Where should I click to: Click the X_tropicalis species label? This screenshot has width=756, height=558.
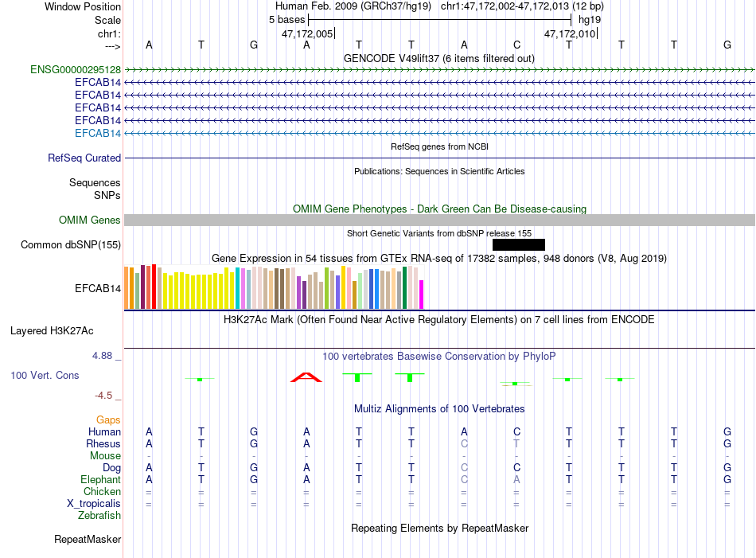(94, 504)
